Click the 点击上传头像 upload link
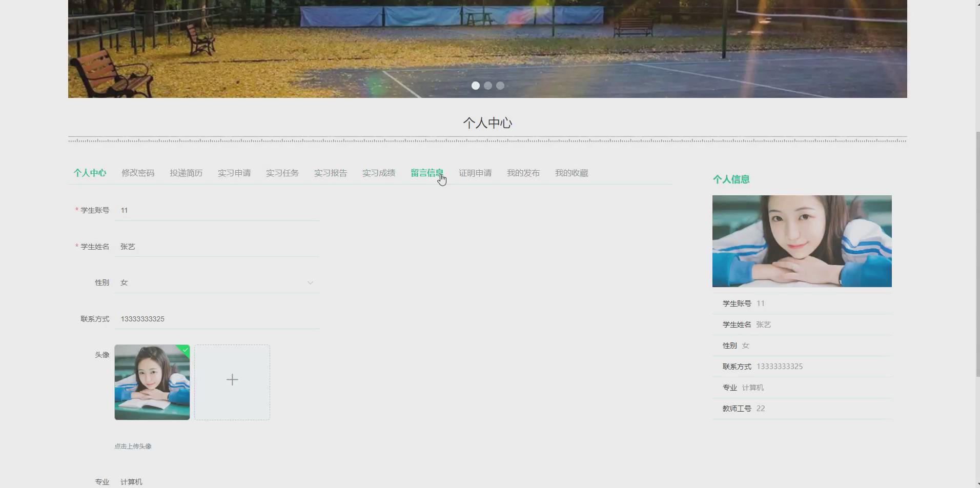Image resolution: width=980 pixels, height=488 pixels. tap(133, 445)
